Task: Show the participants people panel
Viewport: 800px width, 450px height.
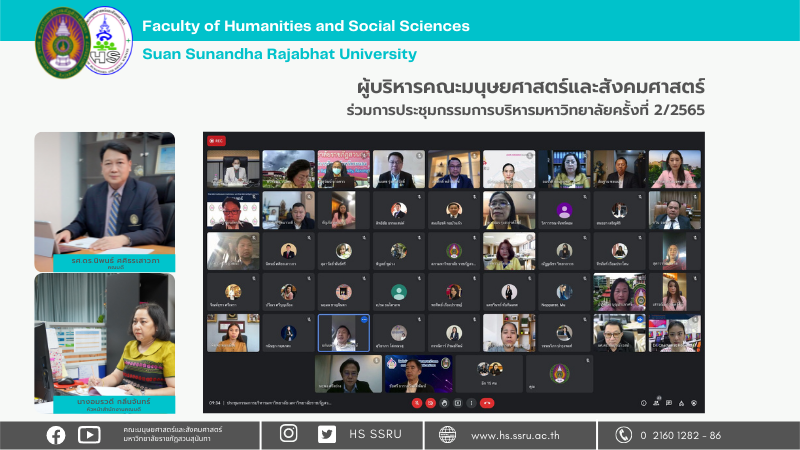Action: (656, 403)
